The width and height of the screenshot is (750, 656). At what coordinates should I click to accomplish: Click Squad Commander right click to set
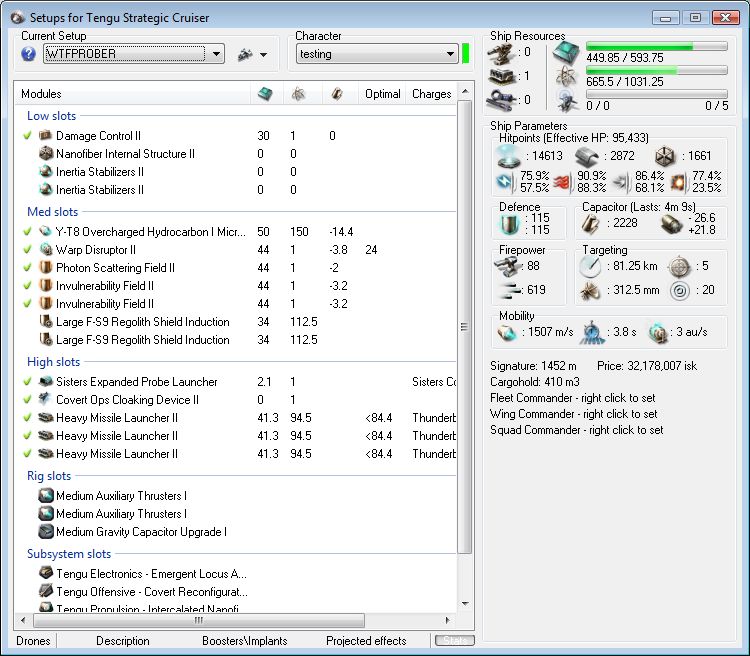[x=576, y=430]
